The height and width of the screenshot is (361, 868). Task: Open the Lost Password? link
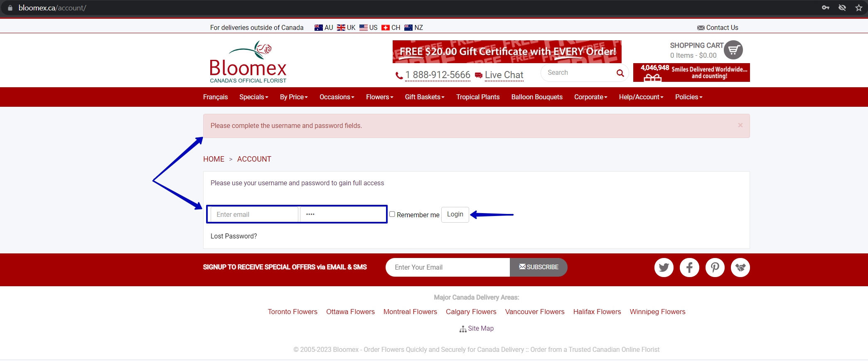pos(234,236)
